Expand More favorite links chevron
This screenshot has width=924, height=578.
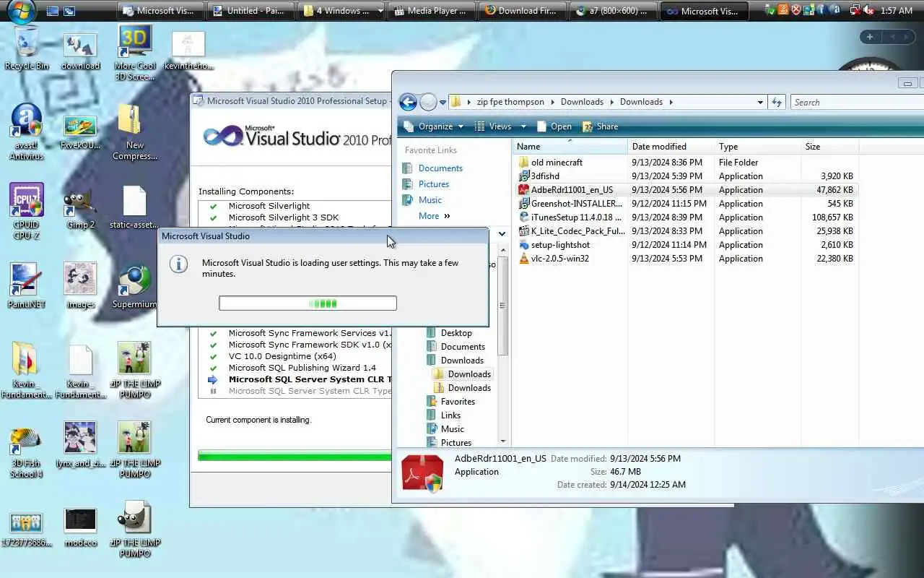(x=447, y=216)
